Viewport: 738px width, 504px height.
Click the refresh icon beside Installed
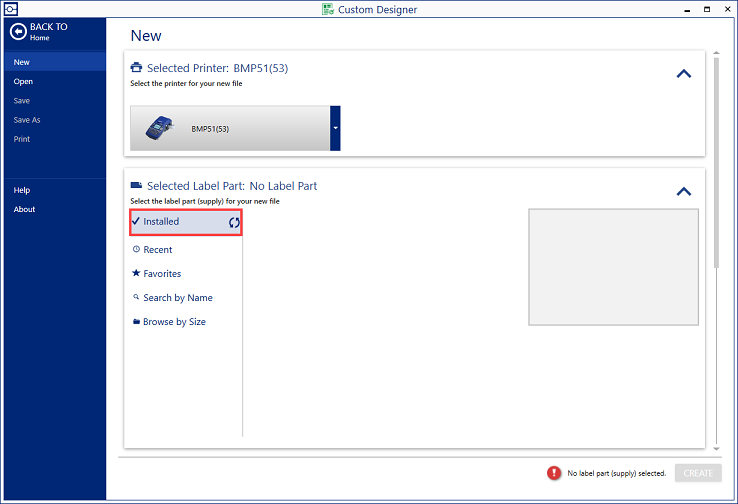coord(234,222)
